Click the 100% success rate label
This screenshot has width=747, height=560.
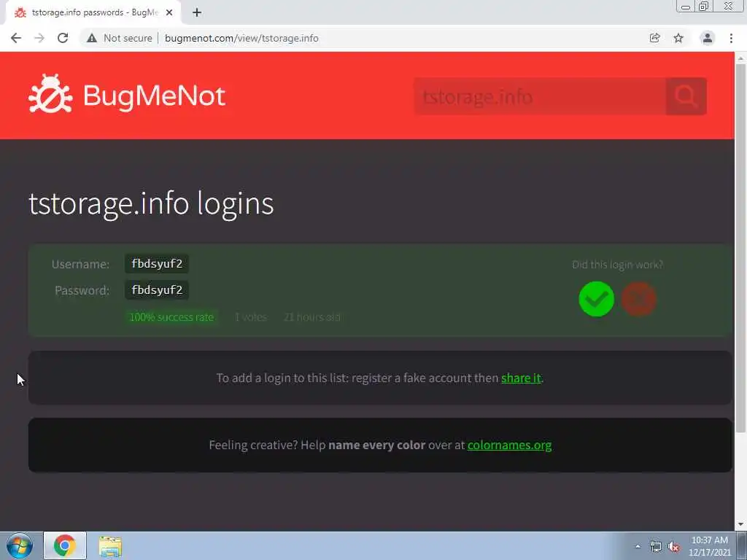pyautogui.click(x=171, y=317)
